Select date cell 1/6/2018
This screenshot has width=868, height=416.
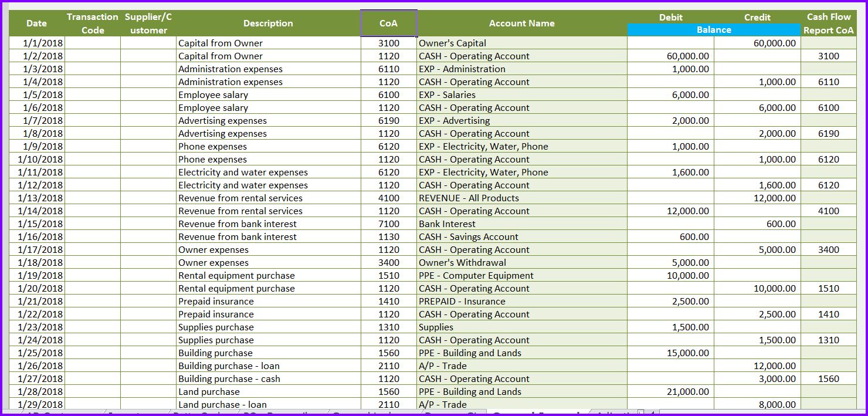[36, 107]
